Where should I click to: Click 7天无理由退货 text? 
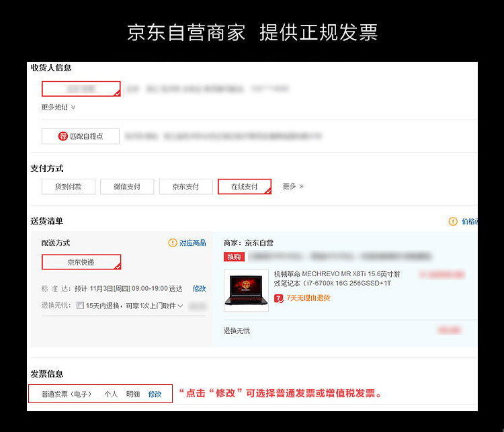click(308, 298)
